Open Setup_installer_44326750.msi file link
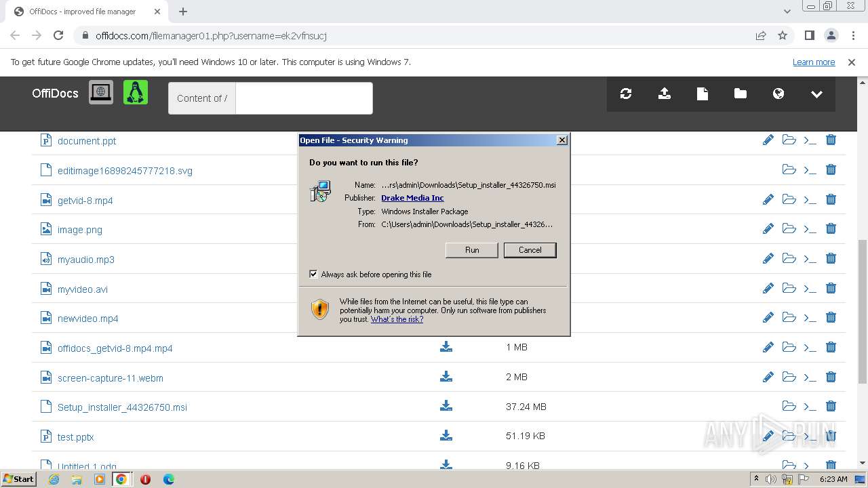Viewport: 868px width, 488px height. coord(122,407)
